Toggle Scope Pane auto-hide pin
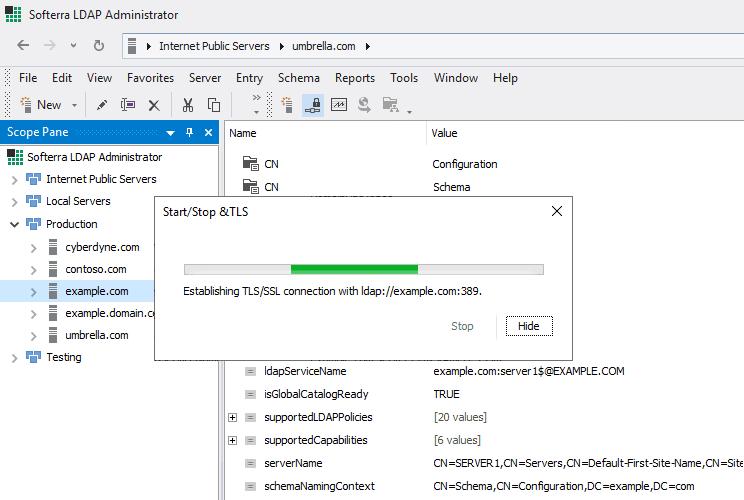This screenshot has height=500, width=744. [189, 132]
